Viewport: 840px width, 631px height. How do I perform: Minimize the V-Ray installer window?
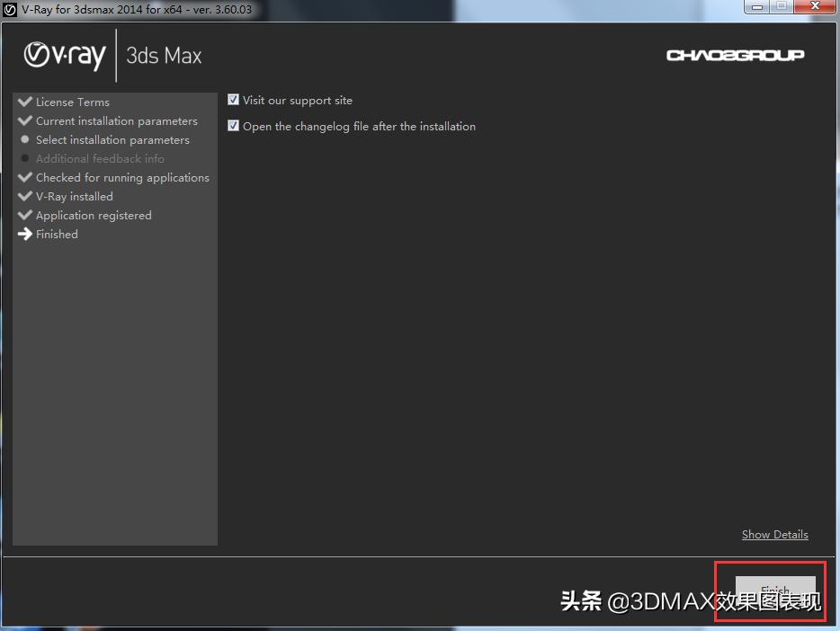[757, 6]
